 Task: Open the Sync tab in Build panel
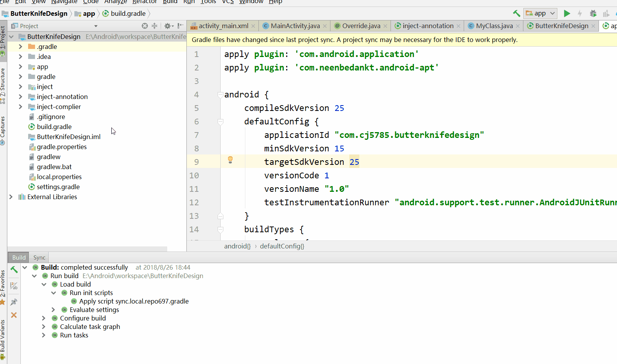[x=39, y=257]
